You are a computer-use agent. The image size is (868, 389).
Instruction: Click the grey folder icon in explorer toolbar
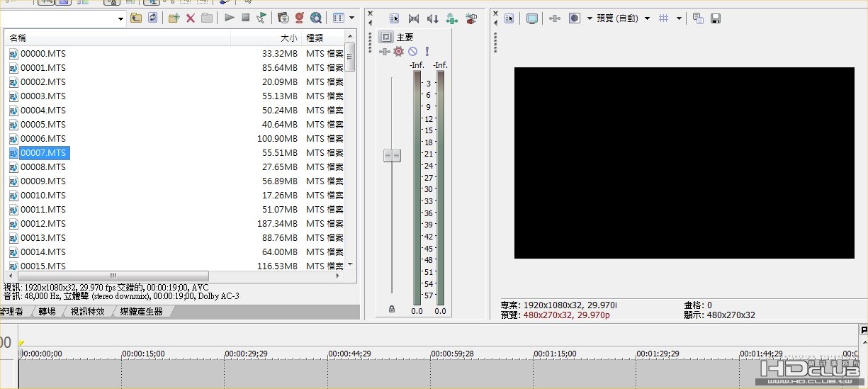[x=206, y=18]
